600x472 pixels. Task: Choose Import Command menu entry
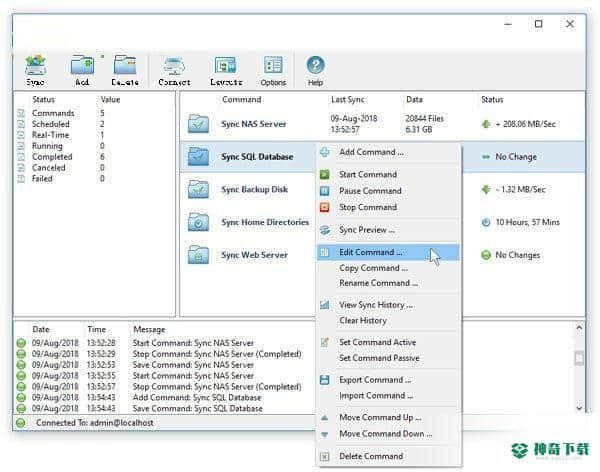click(376, 395)
